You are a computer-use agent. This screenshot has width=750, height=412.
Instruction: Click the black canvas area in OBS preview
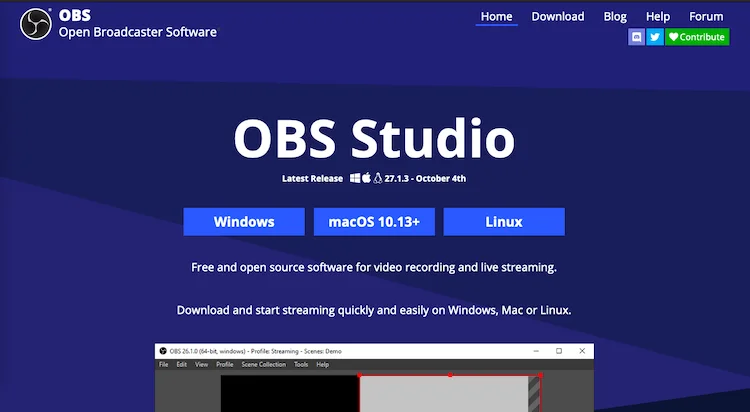pyautogui.click(x=290, y=393)
